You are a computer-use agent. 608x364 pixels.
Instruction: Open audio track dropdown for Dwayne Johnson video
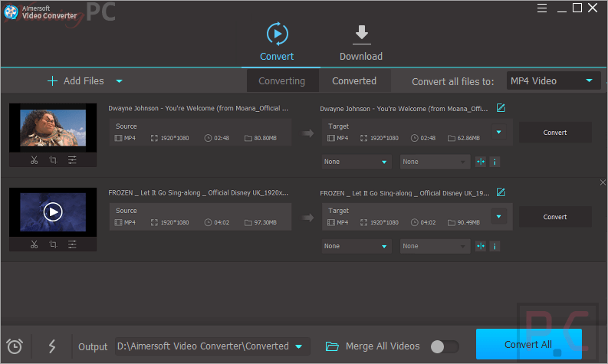(435, 162)
